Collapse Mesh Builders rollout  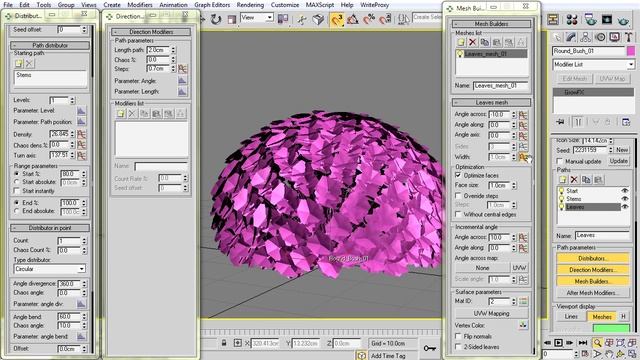491,24
